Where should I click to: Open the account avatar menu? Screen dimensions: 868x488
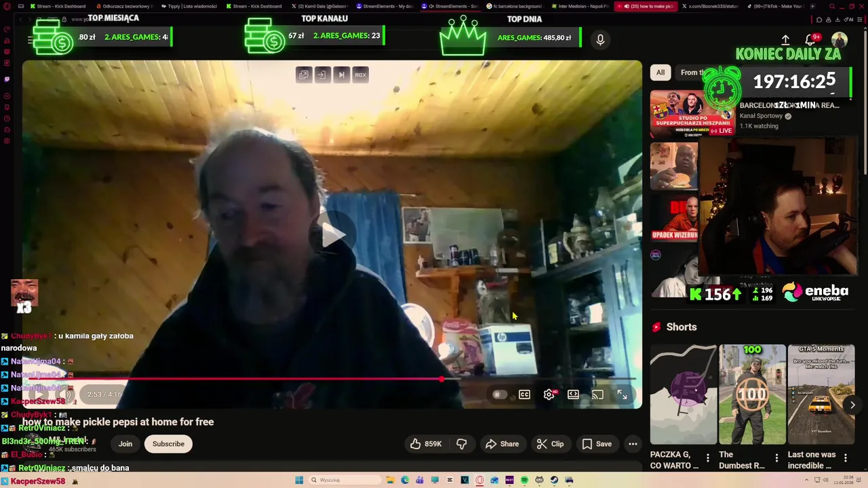click(840, 40)
